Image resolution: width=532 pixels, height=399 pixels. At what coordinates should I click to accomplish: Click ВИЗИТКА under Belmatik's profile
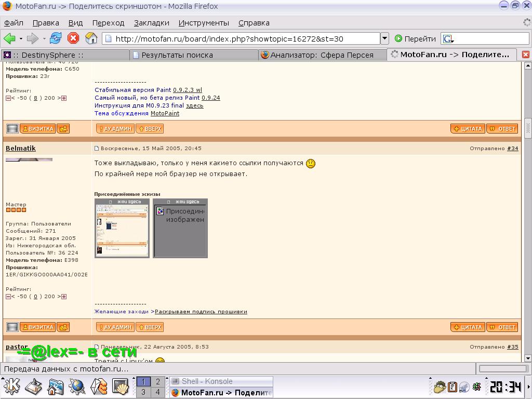[37, 327]
